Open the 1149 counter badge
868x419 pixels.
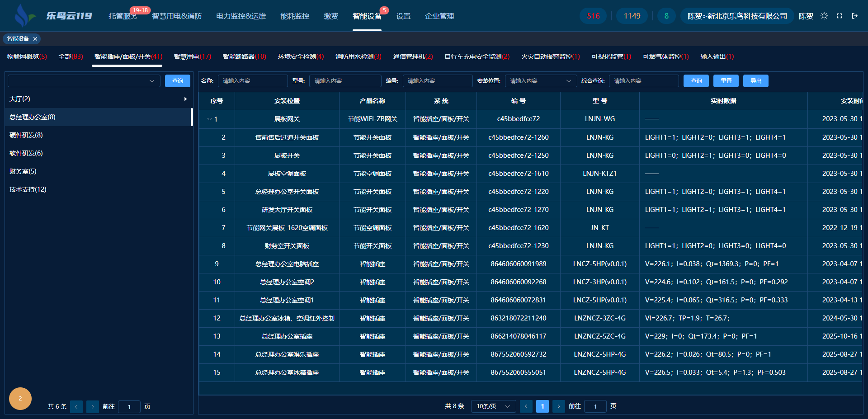[632, 16]
